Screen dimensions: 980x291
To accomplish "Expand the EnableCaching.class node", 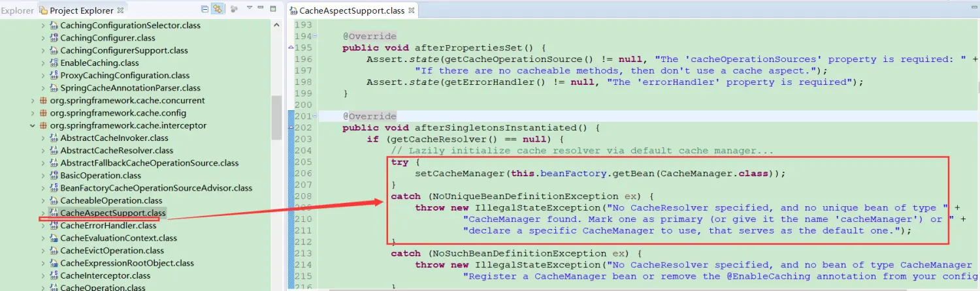I will click(x=43, y=63).
